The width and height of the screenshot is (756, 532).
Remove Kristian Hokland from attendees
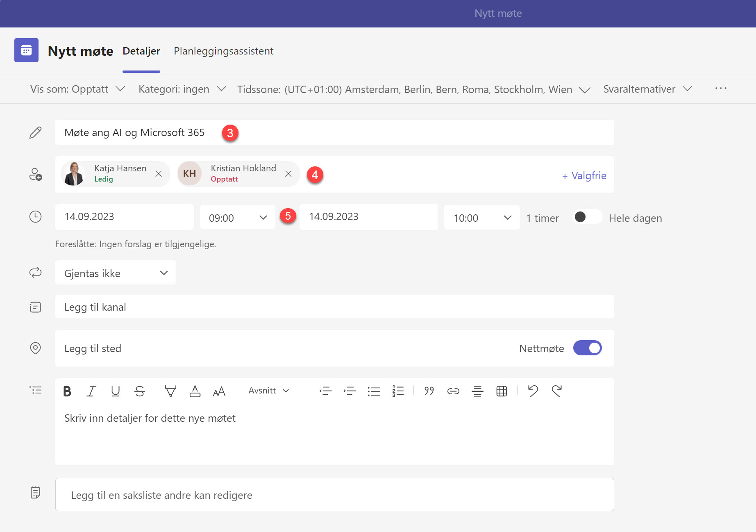click(x=288, y=174)
